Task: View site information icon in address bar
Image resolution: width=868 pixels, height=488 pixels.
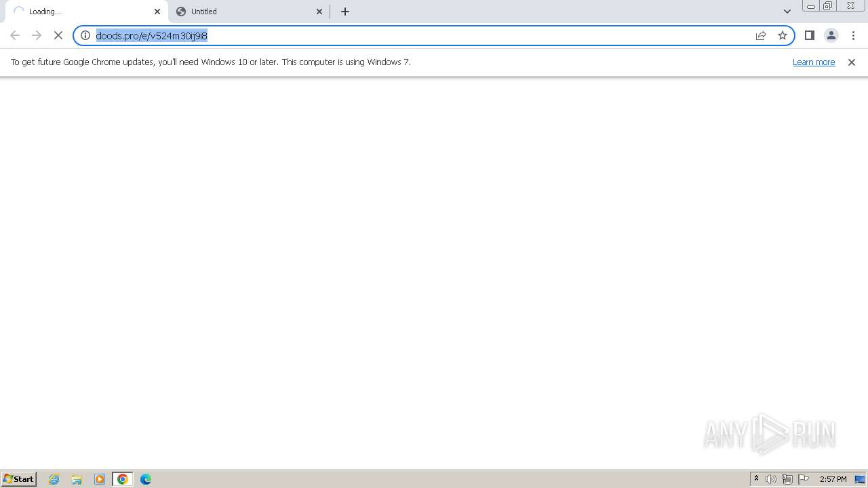Action: (x=85, y=35)
